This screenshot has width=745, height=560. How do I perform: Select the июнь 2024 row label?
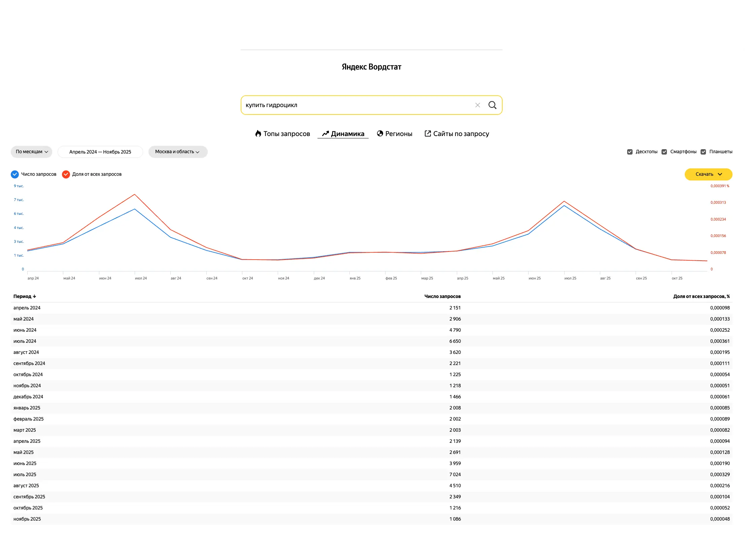25,330
